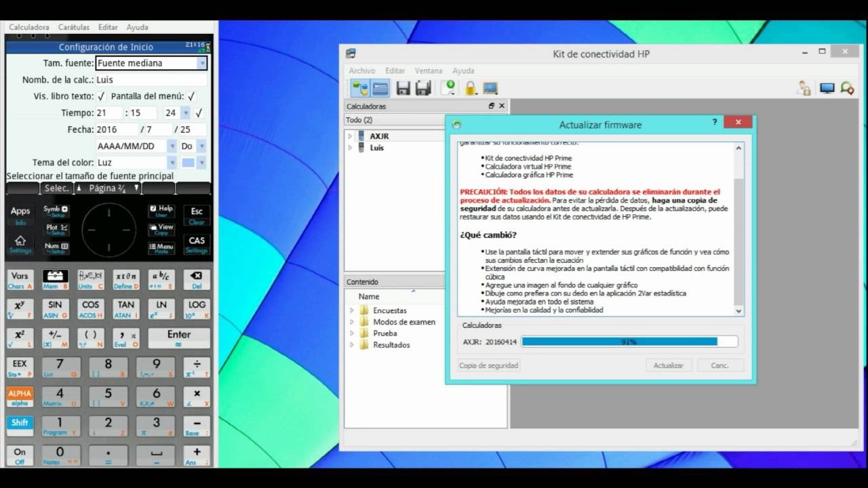Click the single floppy disk save icon
Image resolution: width=868 pixels, height=488 pixels.
click(x=403, y=88)
